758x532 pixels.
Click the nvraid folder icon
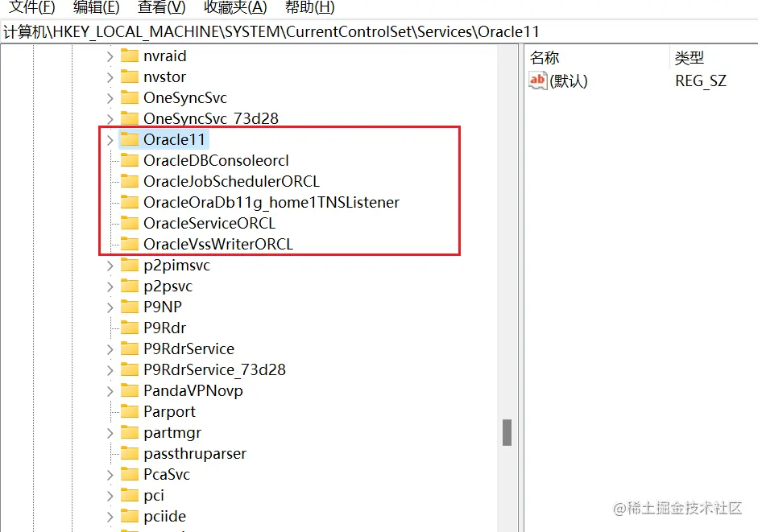click(x=129, y=56)
